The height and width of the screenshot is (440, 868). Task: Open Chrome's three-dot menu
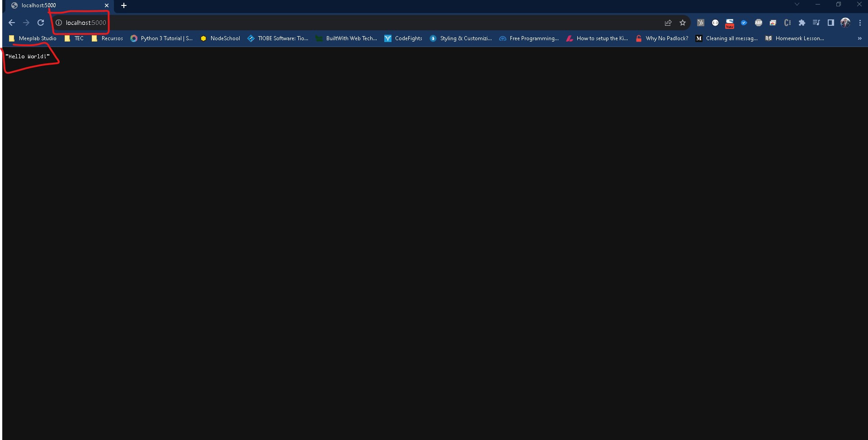click(860, 23)
